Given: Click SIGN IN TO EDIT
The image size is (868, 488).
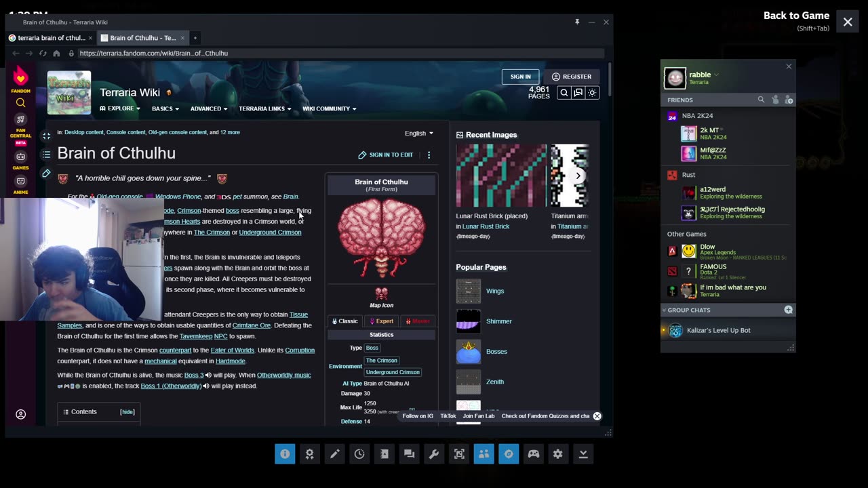Looking at the screenshot, I should 386,155.
